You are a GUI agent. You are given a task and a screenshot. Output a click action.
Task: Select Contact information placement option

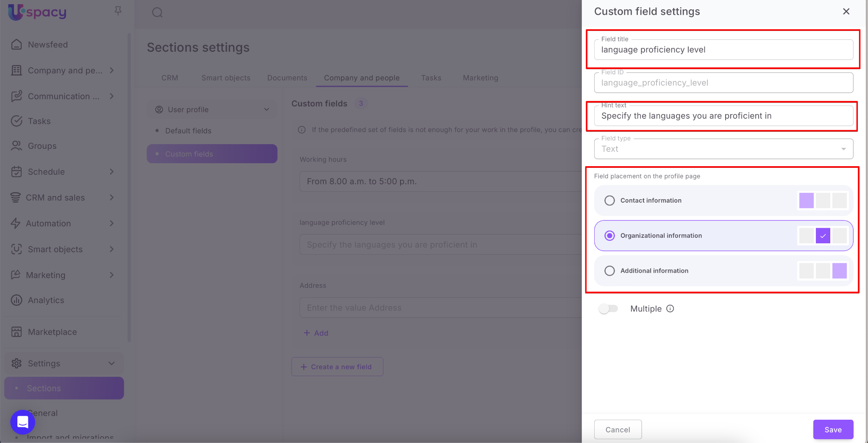(609, 201)
